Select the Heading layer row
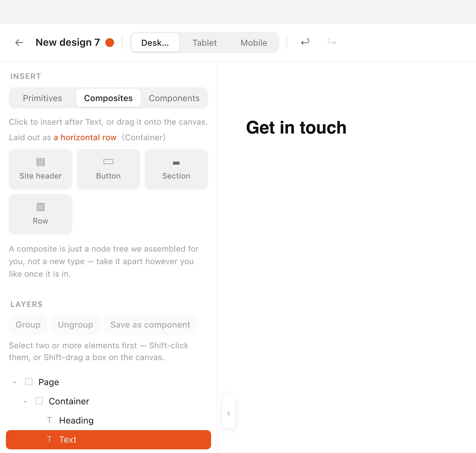 108,420
